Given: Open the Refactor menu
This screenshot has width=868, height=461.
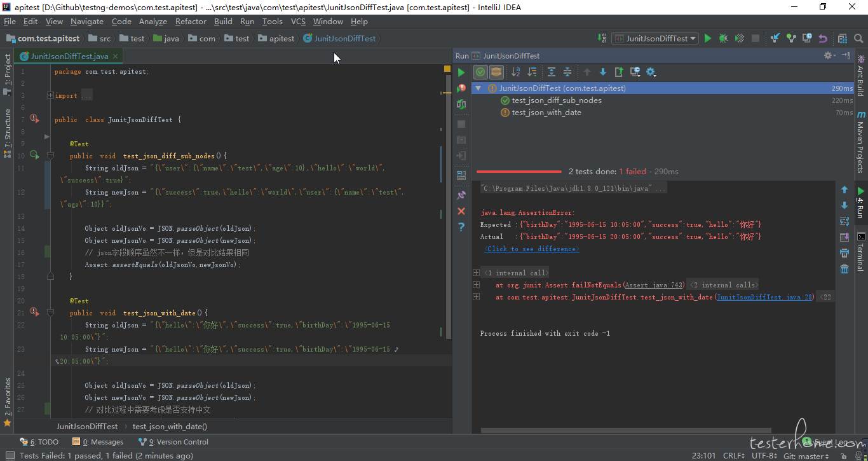Looking at the screenshot, I should click(x=191, y=21).
